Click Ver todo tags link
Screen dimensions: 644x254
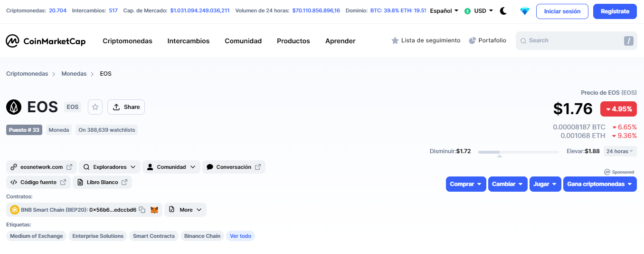pos(240,236)
